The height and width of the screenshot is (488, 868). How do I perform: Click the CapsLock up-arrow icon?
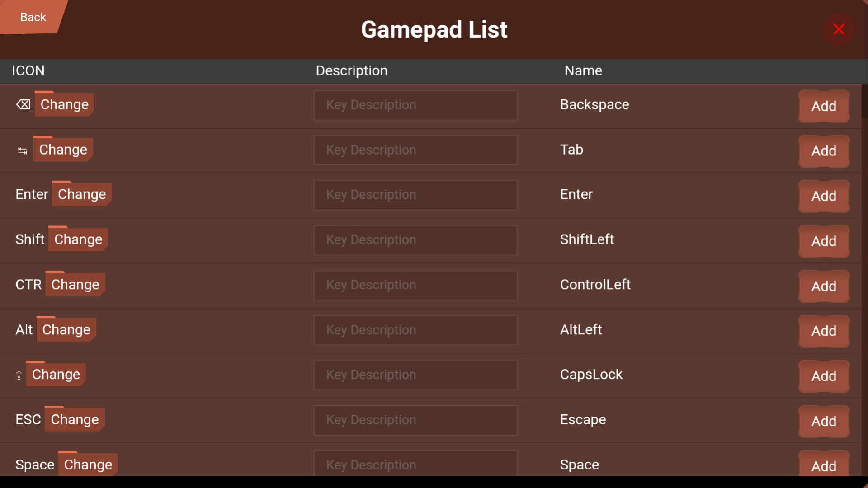click(x=19, y=375)
